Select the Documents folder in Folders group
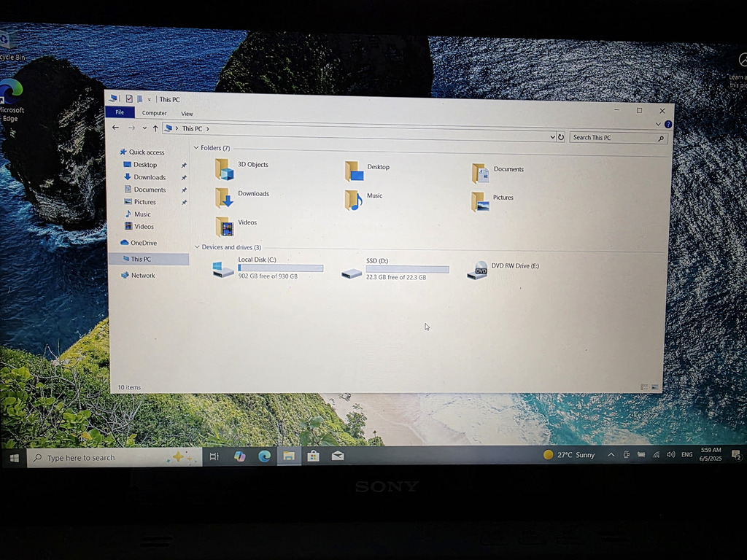Image resolution: width=747 pixels, height=560 pixels. point(498,173)
